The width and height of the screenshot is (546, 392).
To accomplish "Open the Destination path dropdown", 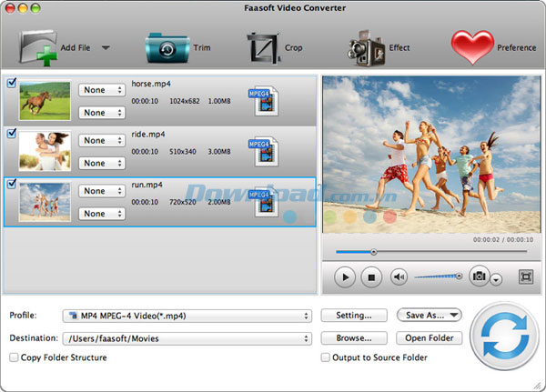I will click(187, 338).
